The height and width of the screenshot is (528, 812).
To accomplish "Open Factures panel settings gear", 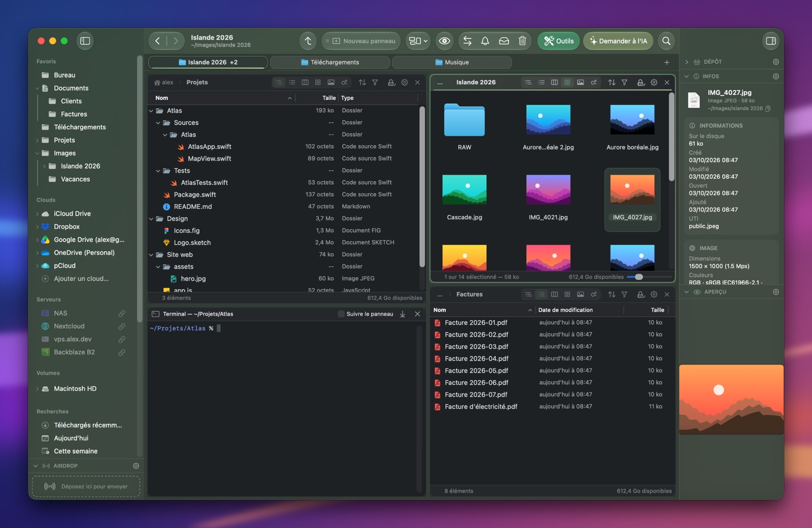I will (x=654, y=294).
